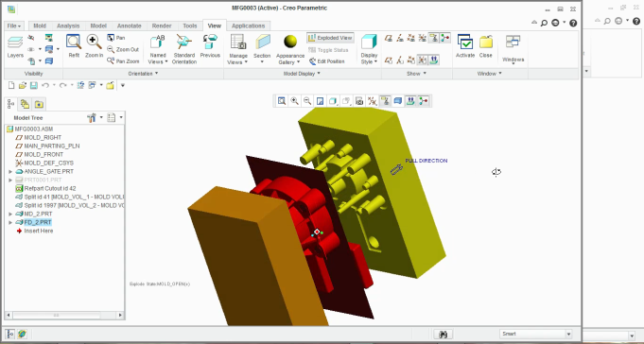Toggle annotation display on graphics toolbar

[385, 101]
